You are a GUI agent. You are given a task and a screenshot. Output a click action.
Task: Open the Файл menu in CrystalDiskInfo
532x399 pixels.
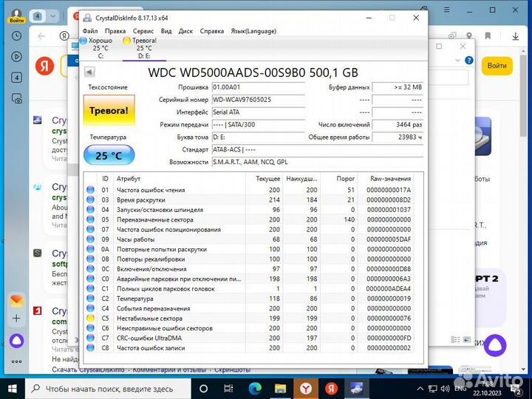pos(90,31)
